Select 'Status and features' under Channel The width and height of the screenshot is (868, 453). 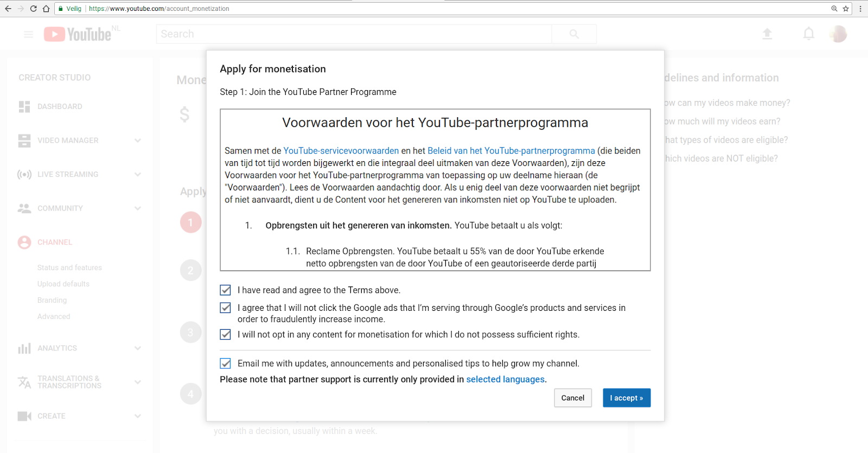[x=69, y=267]
